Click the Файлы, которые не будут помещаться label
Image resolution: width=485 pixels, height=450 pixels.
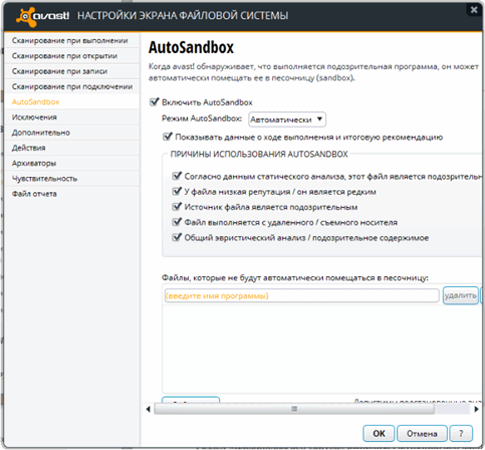[x=295, y=278]
